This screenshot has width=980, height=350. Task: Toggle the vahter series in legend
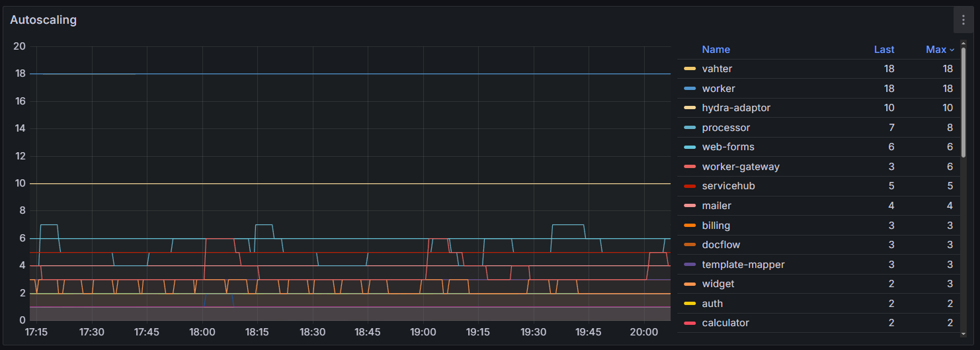click(x=717, y=69)
